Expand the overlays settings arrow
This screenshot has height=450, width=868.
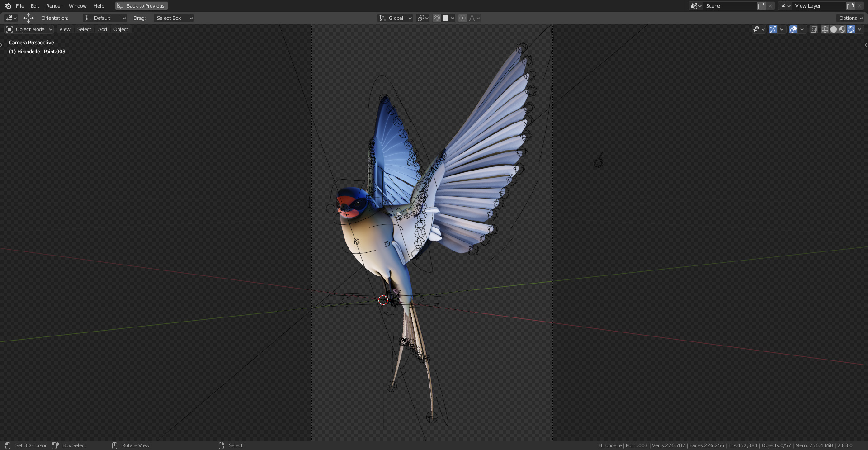[802, 29]
